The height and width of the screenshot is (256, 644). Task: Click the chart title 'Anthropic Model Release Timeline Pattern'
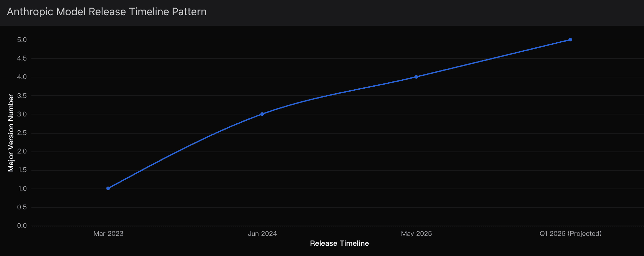(107, 12)
